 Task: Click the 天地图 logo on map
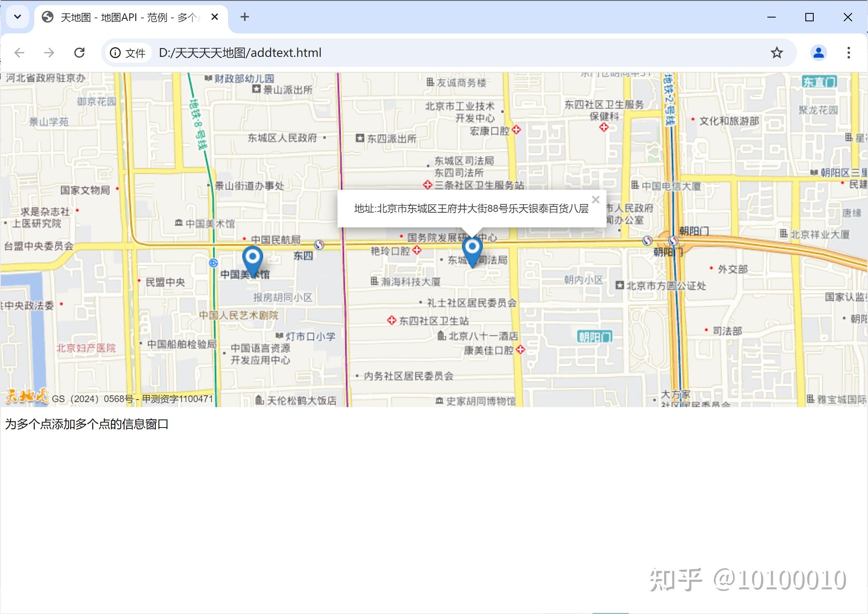tap(27, 396)
